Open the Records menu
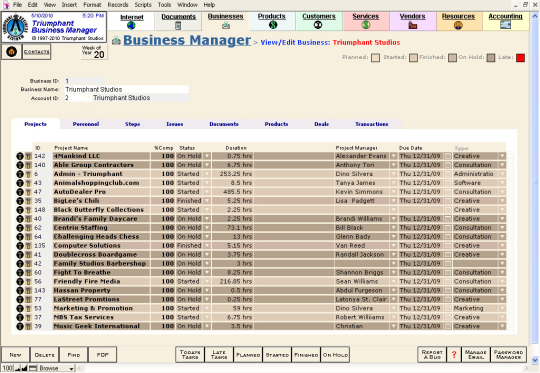This screenshot has width=540, height=373. coord(118,5)
